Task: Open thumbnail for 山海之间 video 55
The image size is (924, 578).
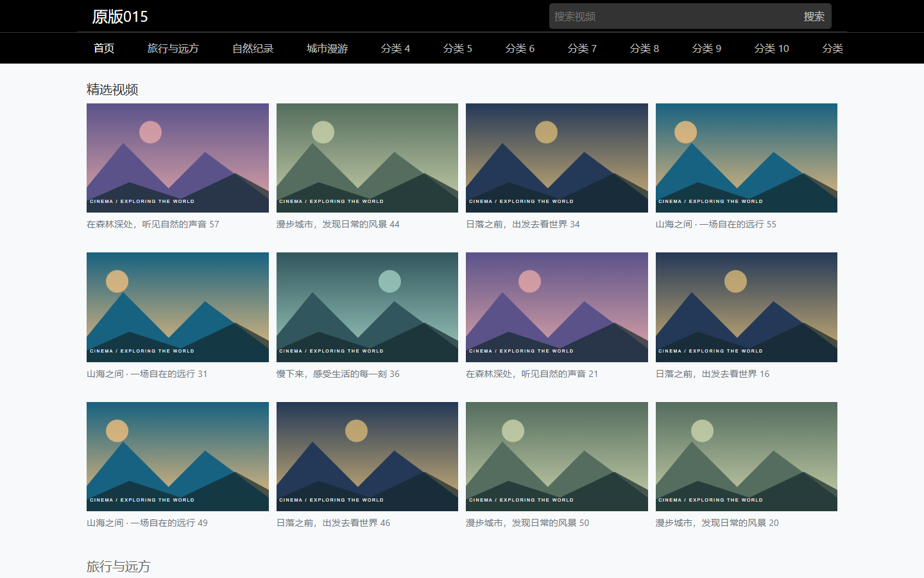Action: point(746,158)
